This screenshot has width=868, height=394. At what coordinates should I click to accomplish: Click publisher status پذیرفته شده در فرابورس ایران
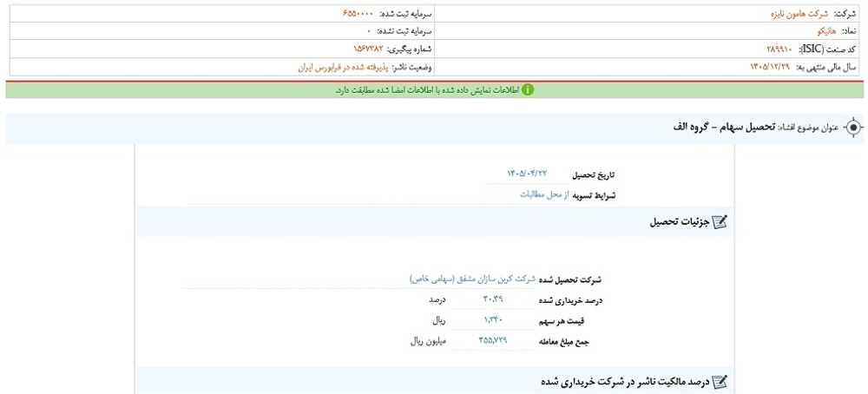tap(343, 67)
